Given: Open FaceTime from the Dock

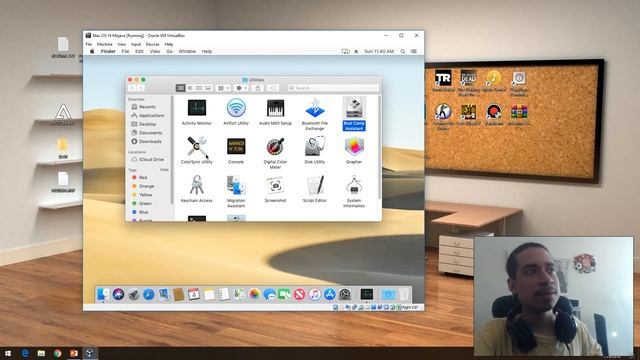Looking at the screenshot, I should pos(284,294).
